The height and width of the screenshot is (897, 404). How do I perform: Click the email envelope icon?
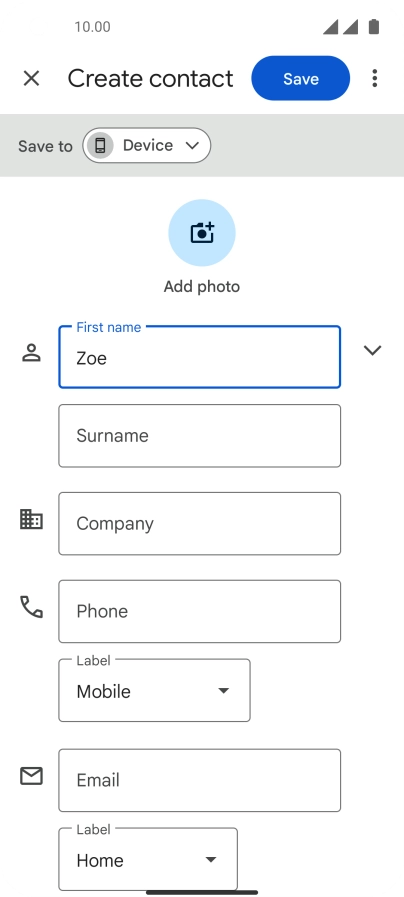[x=31, y=776]
